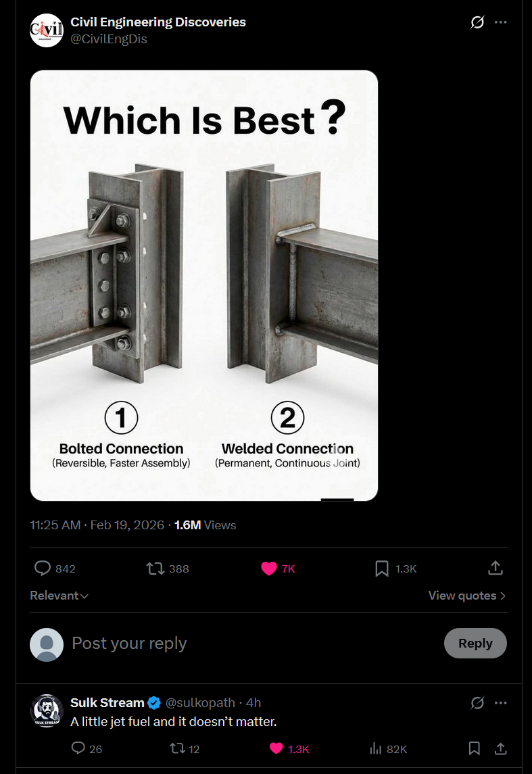Repost the Civil Engineering Discoveries tweet
The height and width of the screenshot is (774, 532).
156,569
